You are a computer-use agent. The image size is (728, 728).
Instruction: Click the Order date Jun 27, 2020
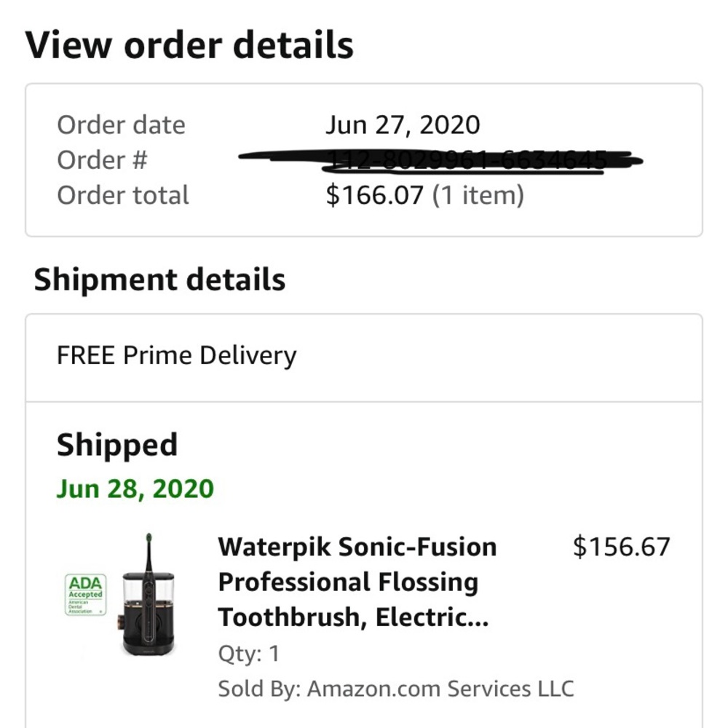tap(403, 124)
